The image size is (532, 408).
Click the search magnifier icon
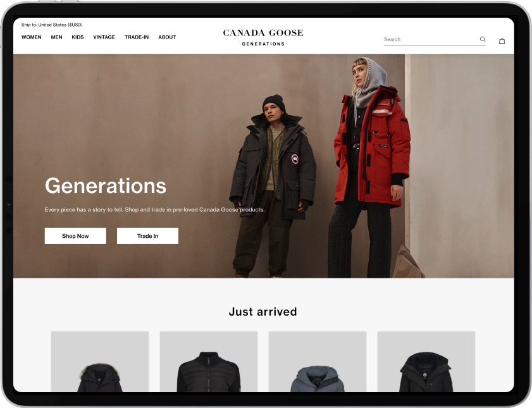tap(483, 39)
